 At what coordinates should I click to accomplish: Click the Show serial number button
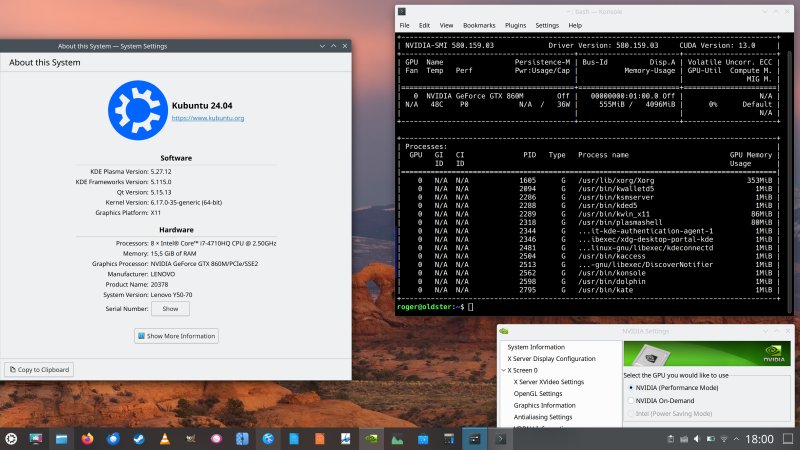point(170,309)
